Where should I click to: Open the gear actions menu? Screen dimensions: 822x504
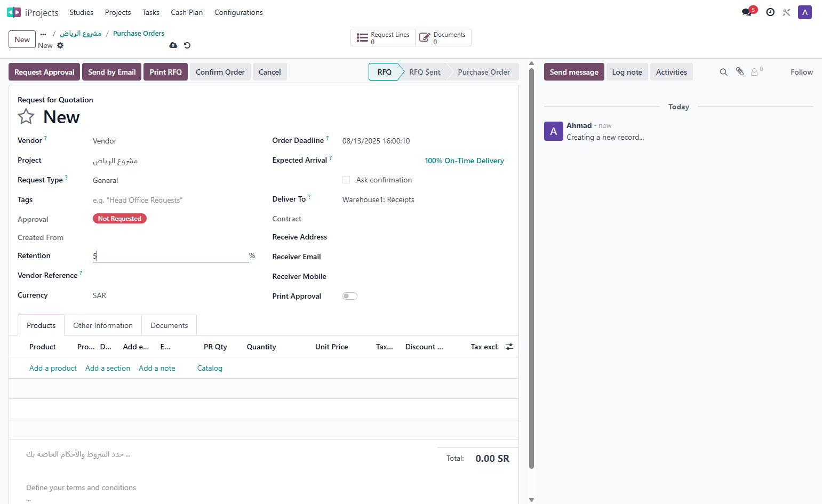[x=60, y=45]
